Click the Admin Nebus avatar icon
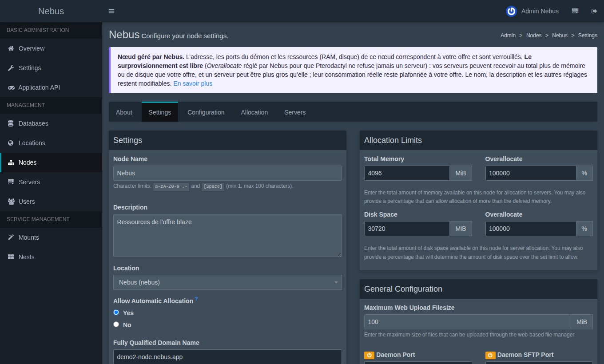 click(x=511, y=11)
